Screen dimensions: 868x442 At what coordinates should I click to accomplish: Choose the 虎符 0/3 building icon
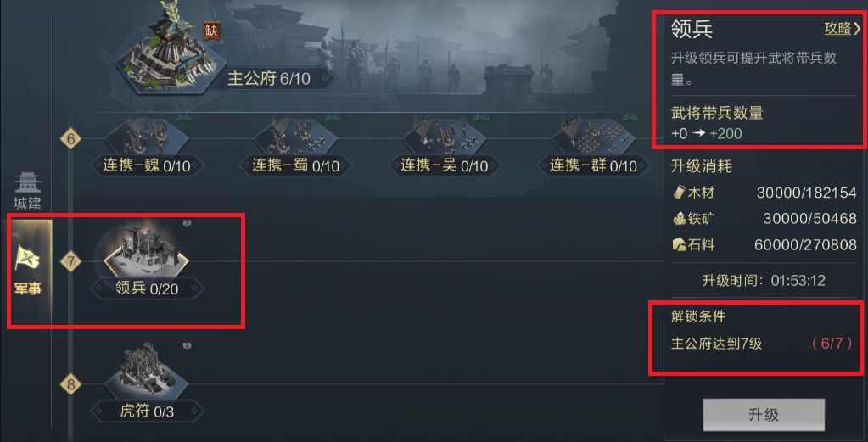147,372
